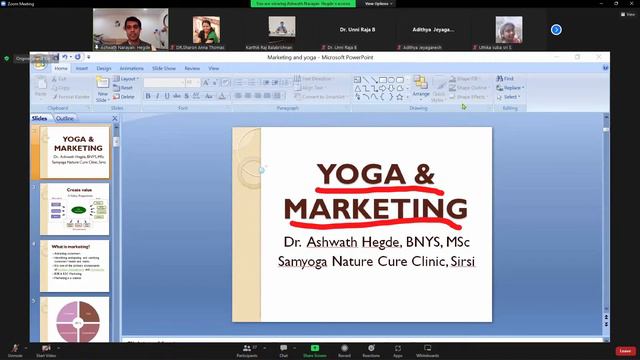640x360 pixels.
Task: Toggle text Shadow formatting
Action: click(x=187, y=96)
